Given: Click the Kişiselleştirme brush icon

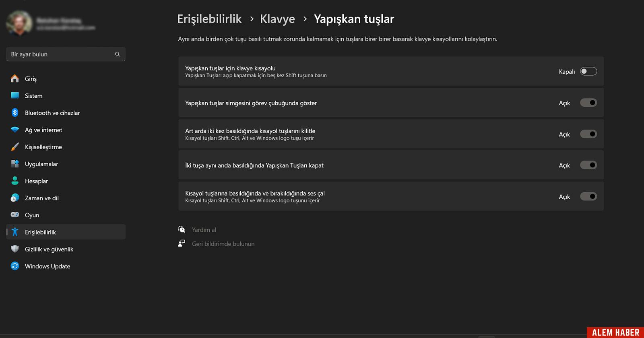Looking at the screenshot, I should 15,147.
